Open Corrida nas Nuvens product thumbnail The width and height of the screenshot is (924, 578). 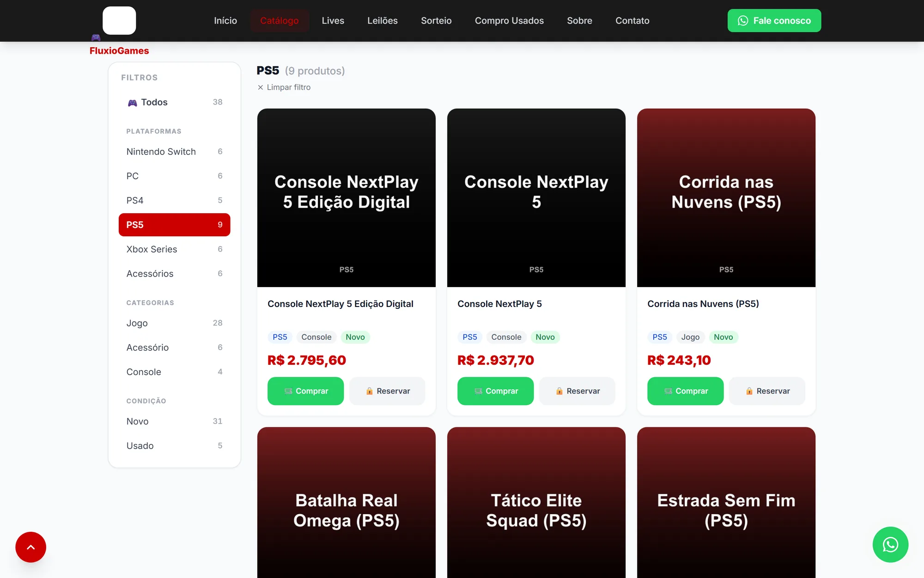726,198
